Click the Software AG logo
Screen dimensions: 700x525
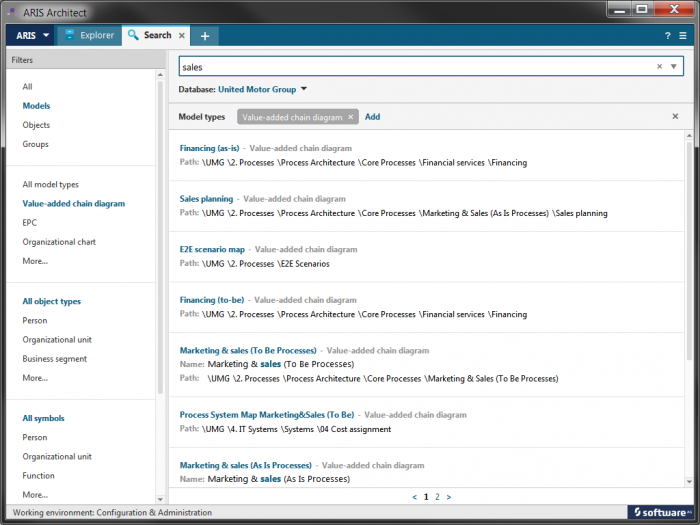coord(663,512)
